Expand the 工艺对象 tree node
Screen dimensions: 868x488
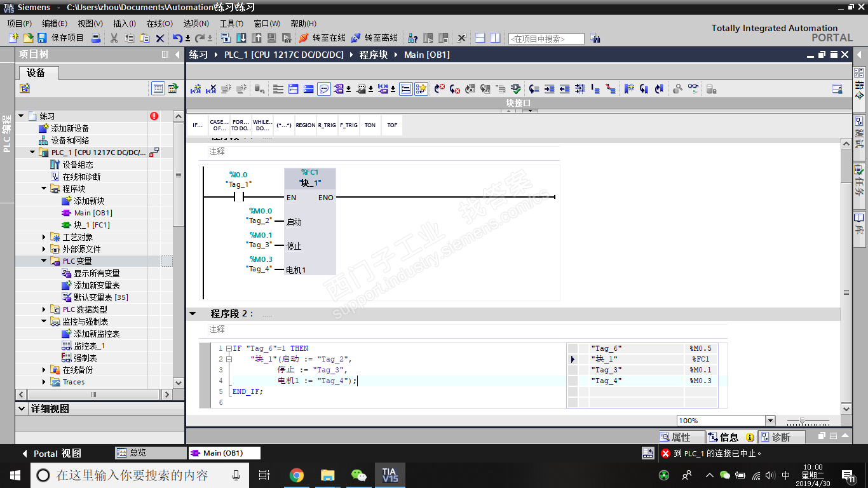(44, 237)
